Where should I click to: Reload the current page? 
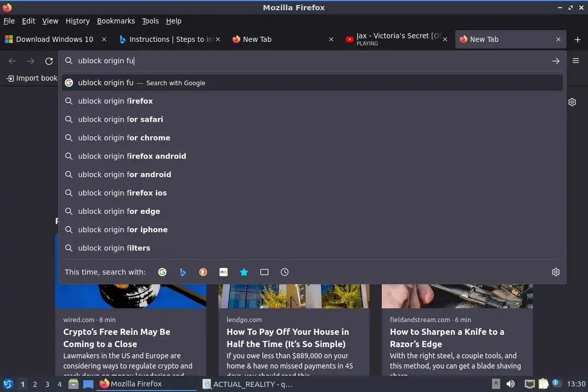49,61
